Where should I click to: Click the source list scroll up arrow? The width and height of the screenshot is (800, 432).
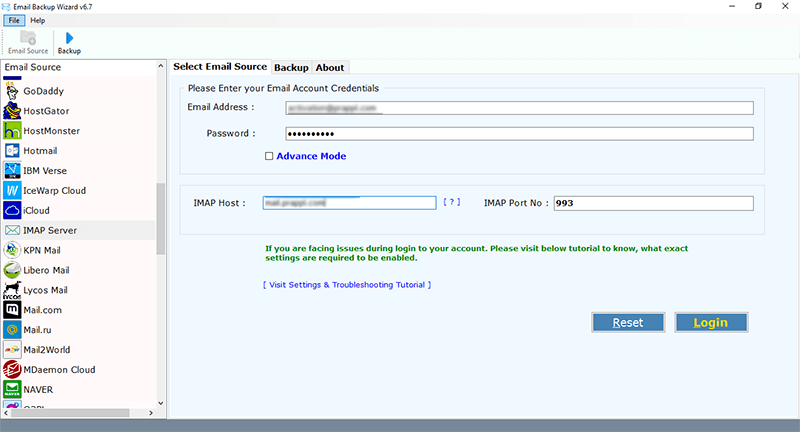pyautogui.click(x=161, y=66)
